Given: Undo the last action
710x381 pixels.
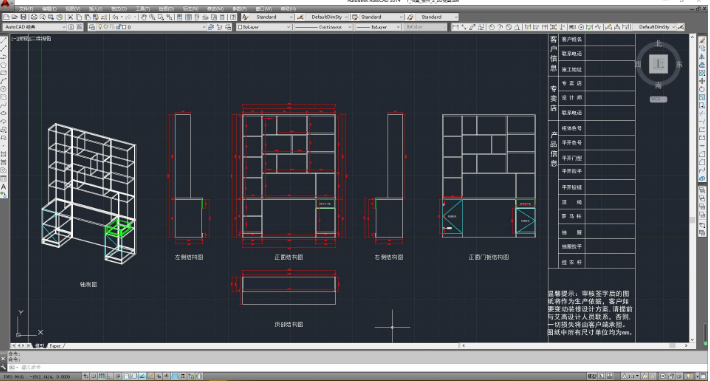Looking at the screenshot, I should click(x=115, y=17).
